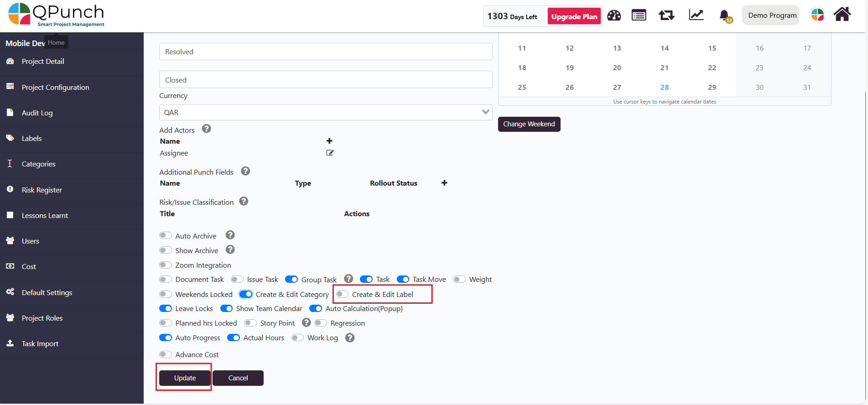Screen dimensions: 868x405
Task: Open help icon next to Auto Archive
Action: (x=230, y=235)
